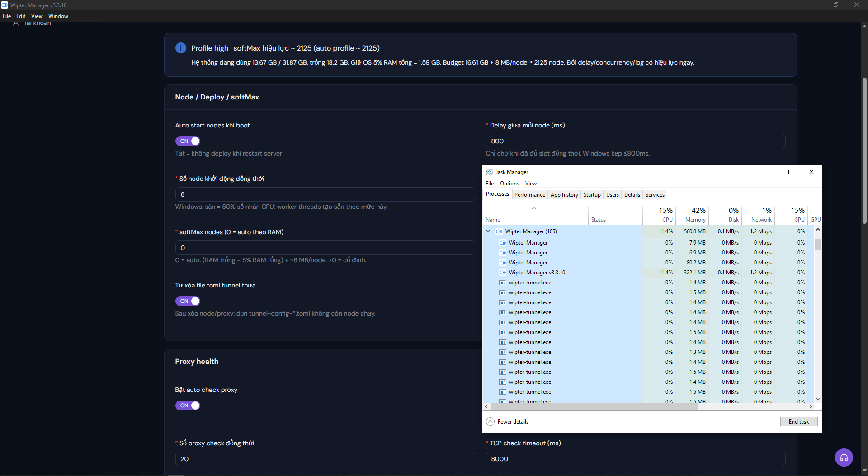Click the Wipter Manager app icon in title bar
The width and height of the screenshot is (868, 476).
pos(5,5)
